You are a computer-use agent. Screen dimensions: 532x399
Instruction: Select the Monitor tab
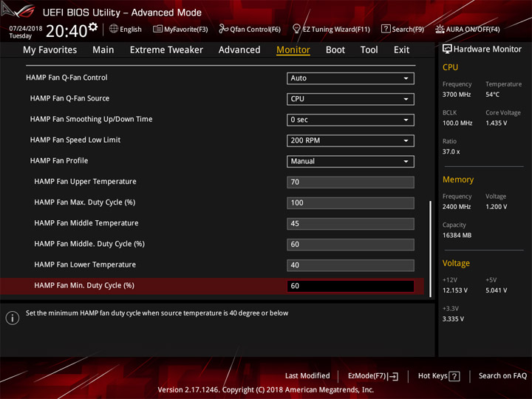[x=293, y=50]
